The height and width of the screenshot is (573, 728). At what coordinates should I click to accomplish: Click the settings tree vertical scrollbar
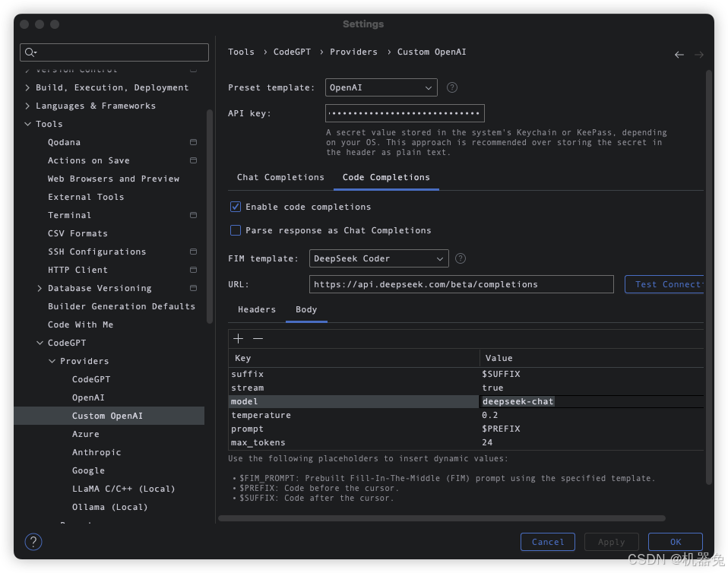pos(210,216)
